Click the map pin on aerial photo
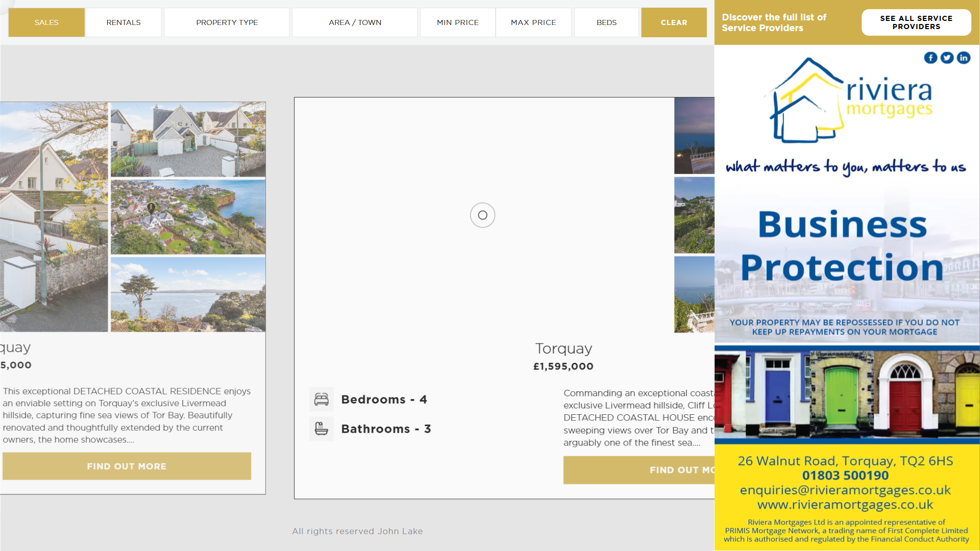 pyautogui.click(x=151, y=207)
